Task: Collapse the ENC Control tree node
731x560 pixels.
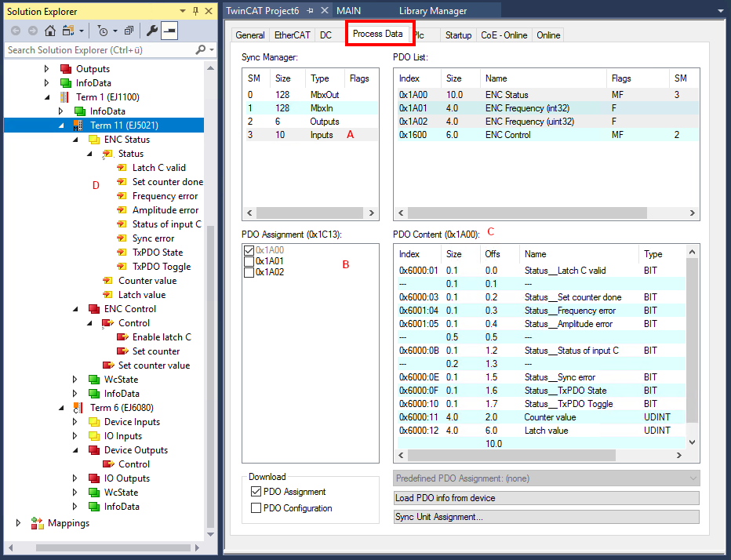Action: [75, 309]
